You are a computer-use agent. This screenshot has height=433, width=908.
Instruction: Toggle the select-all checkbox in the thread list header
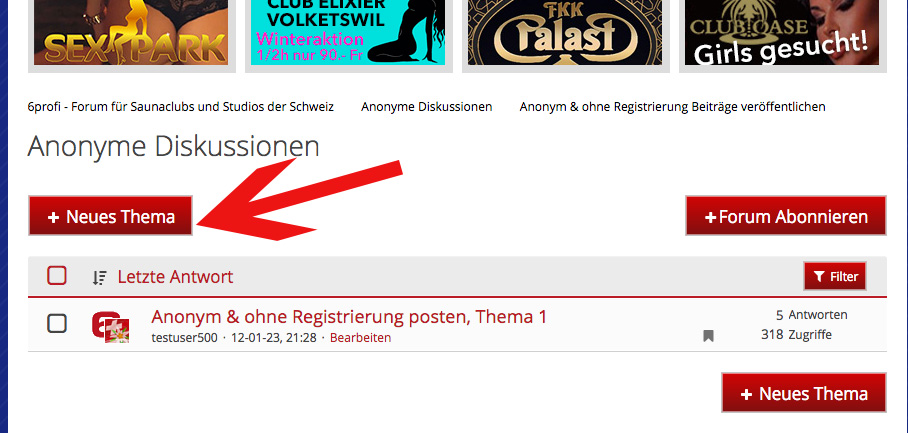57,276
